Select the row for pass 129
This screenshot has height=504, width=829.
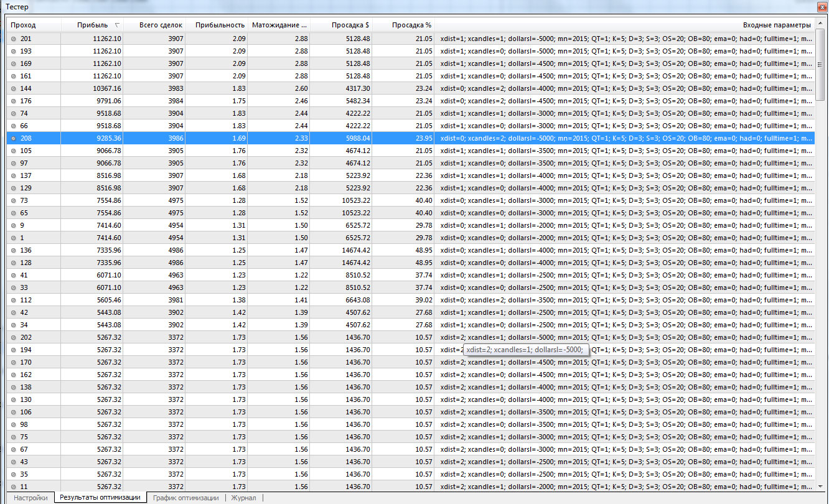[411, 188]
